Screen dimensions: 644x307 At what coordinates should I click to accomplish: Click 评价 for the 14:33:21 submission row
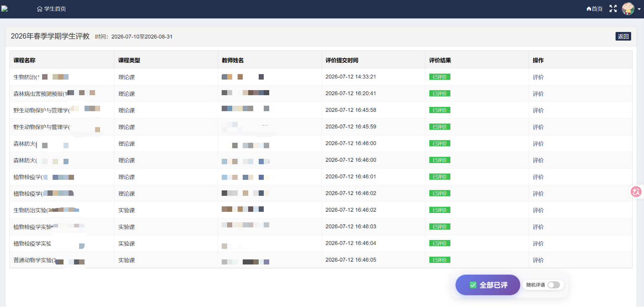(x=538, y=77)
